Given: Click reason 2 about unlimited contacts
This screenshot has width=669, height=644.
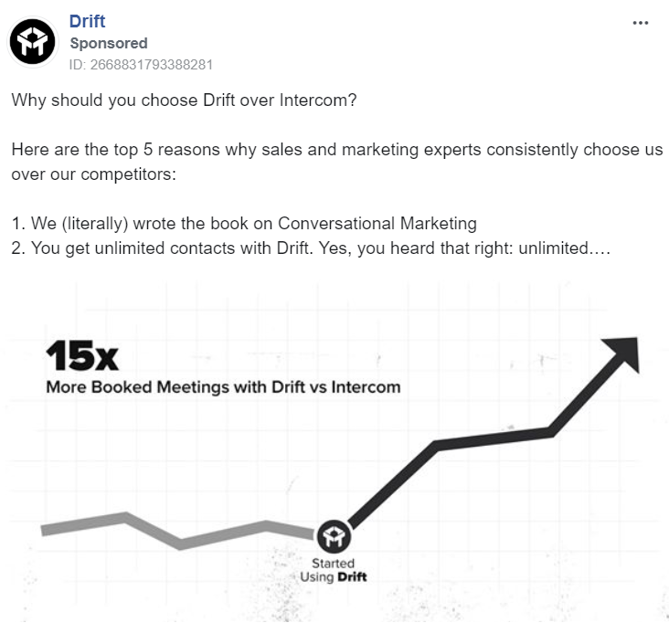Looking at the screenshot, I should 311,248.
